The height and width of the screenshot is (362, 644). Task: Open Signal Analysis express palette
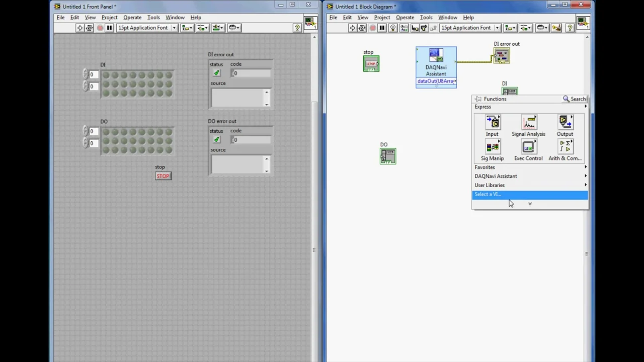click(528, 126)
